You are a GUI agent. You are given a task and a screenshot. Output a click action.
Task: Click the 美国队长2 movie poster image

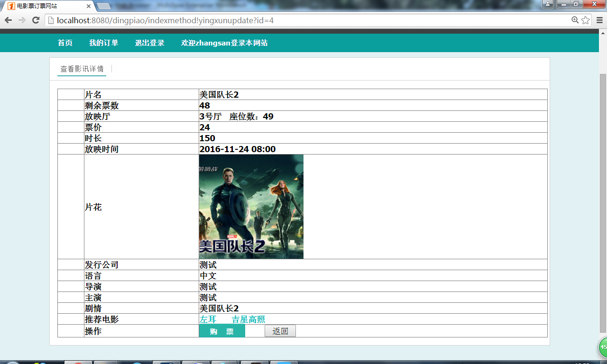[251, 207]
